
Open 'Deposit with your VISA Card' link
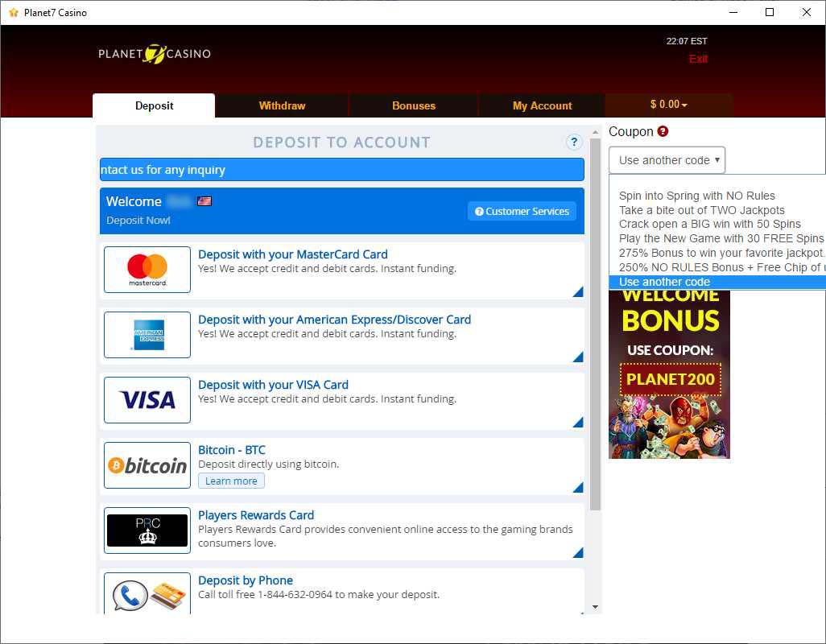tap(274, 385)
